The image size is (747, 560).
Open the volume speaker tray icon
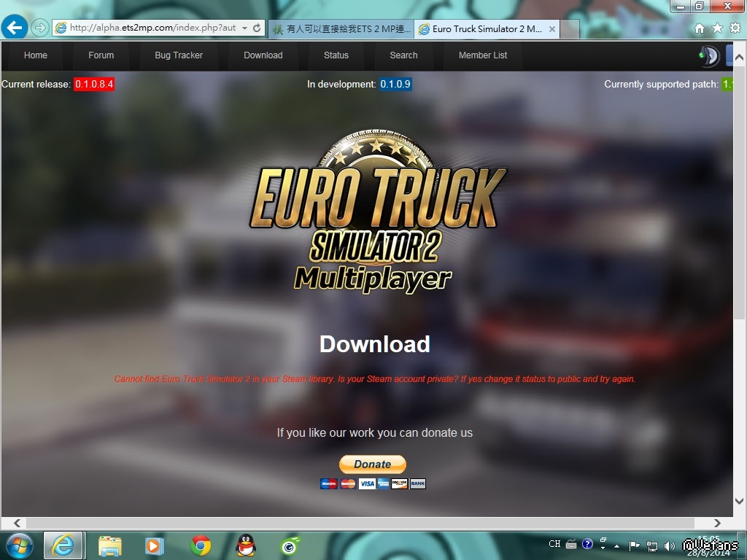pyautogui.click(x=670, y=545)
